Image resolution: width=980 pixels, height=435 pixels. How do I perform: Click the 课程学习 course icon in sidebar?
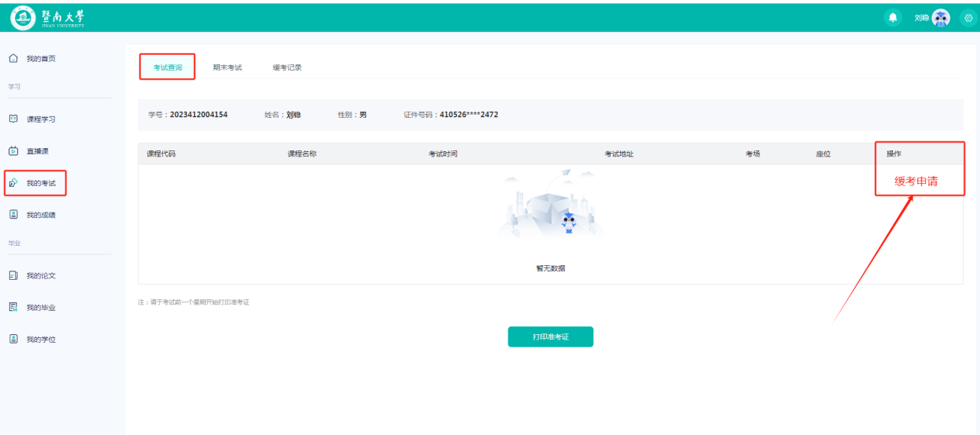coord(13,119)
